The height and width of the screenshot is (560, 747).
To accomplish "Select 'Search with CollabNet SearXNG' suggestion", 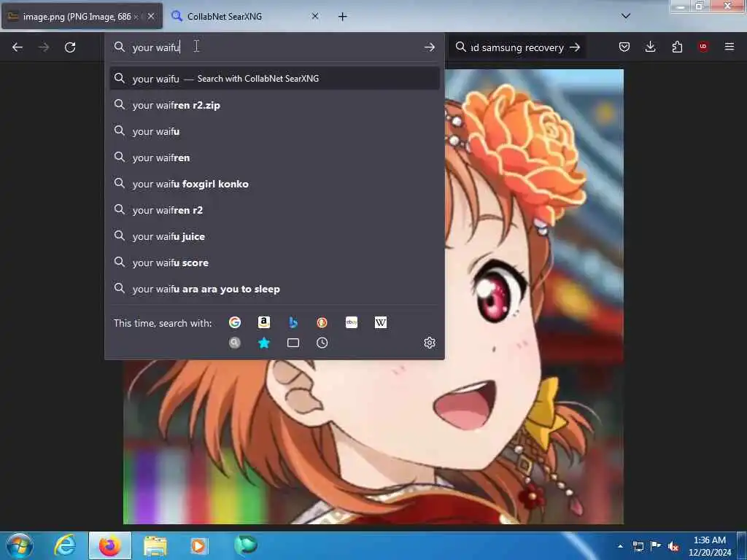I will click(x=274, y=79).
